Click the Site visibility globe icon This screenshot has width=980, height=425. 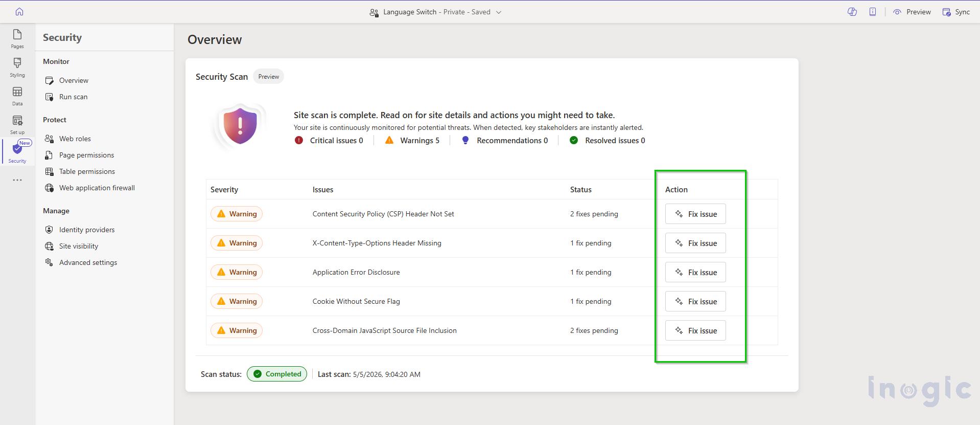point(49,246)
